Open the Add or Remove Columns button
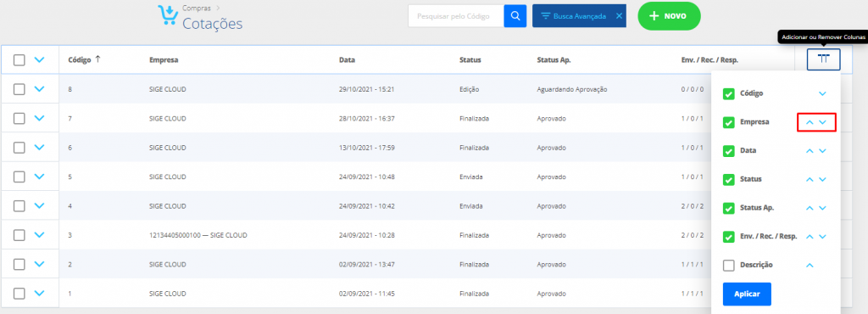 [823, 59]
